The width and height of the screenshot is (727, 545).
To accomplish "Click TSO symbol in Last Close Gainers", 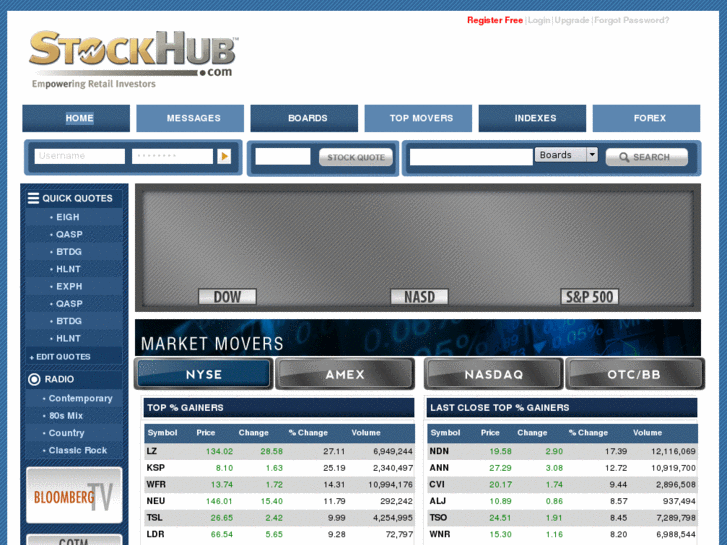I will pyautogui.click(x=438, y=518).
